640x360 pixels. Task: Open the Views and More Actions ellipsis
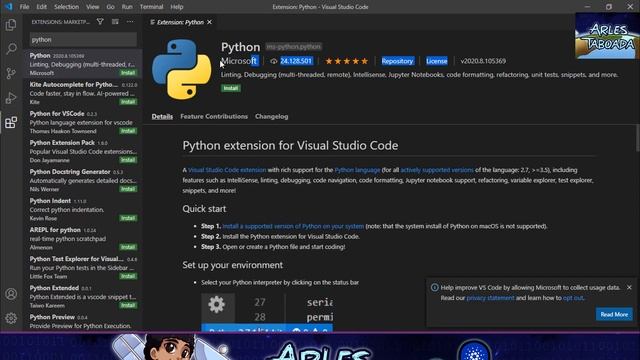pyautogui.click(x=130, y=22)
